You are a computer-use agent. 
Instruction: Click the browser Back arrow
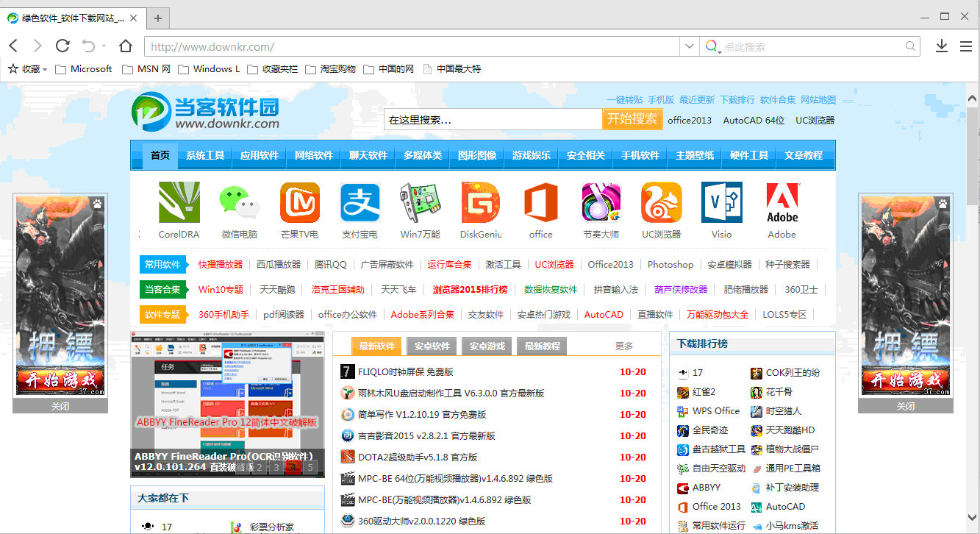13,46
